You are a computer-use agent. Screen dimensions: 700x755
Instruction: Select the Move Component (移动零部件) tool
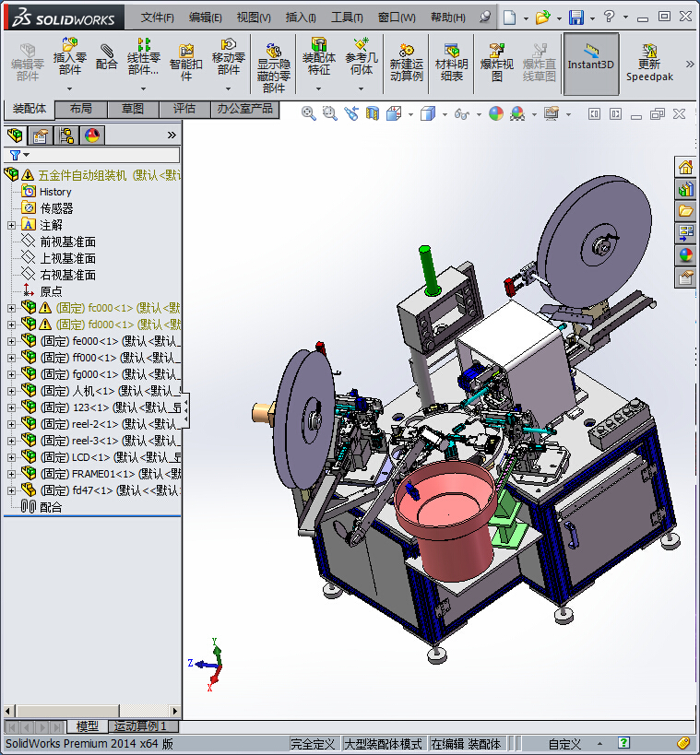click(x=229, y=56)
